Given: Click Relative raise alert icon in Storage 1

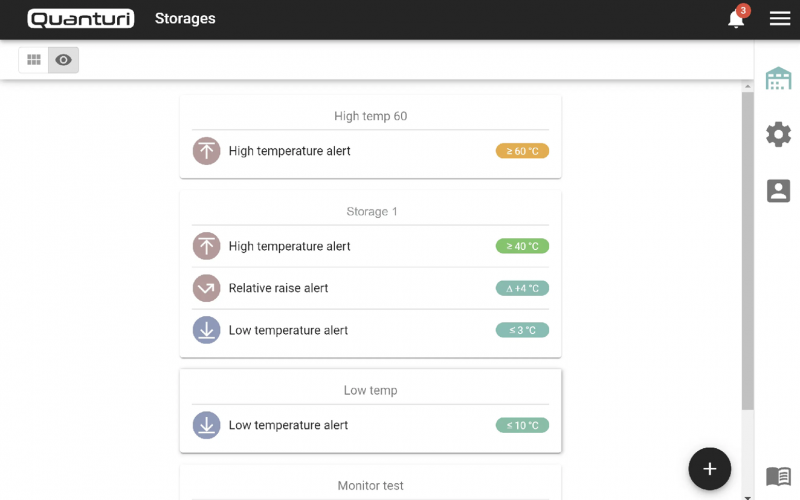Looking at the screenshot, I should pyautogui.click(x=206, y=288).
